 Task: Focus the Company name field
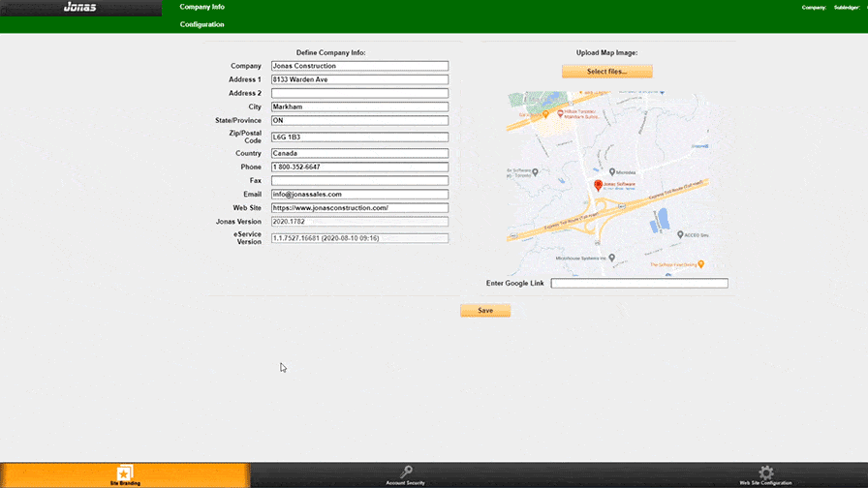coord(359,66)
